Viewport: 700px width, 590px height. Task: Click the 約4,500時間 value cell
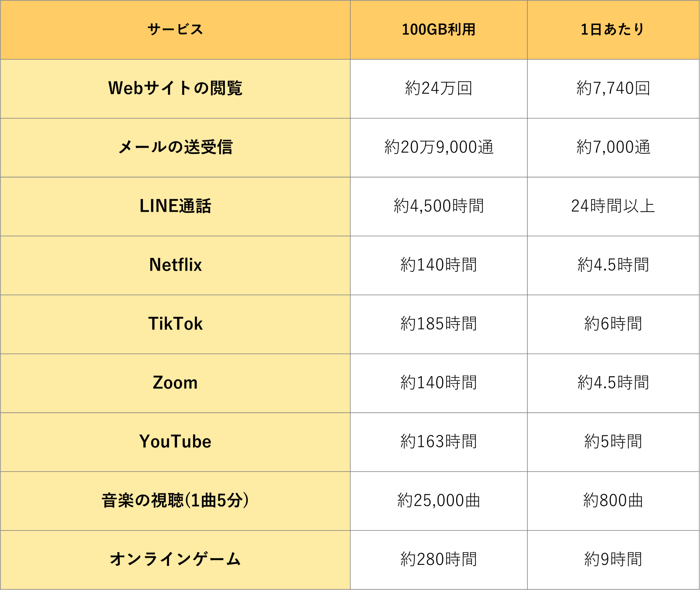(438, 206)
